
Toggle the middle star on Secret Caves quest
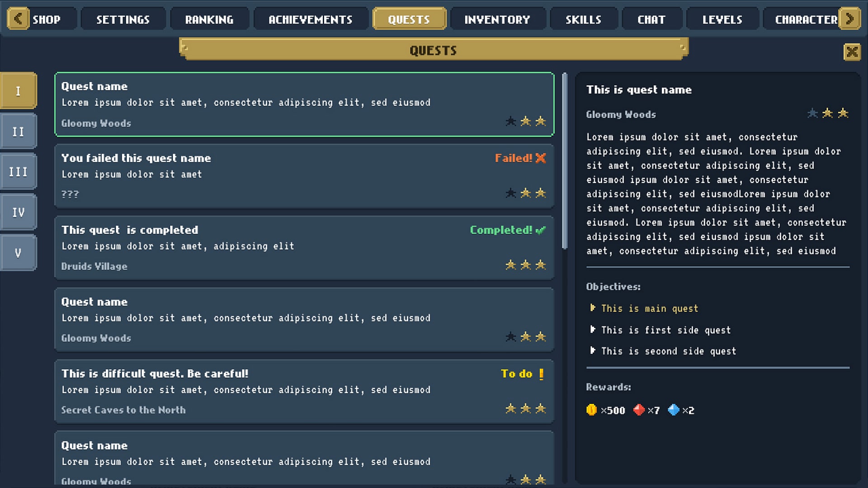(x=526, y=408)
